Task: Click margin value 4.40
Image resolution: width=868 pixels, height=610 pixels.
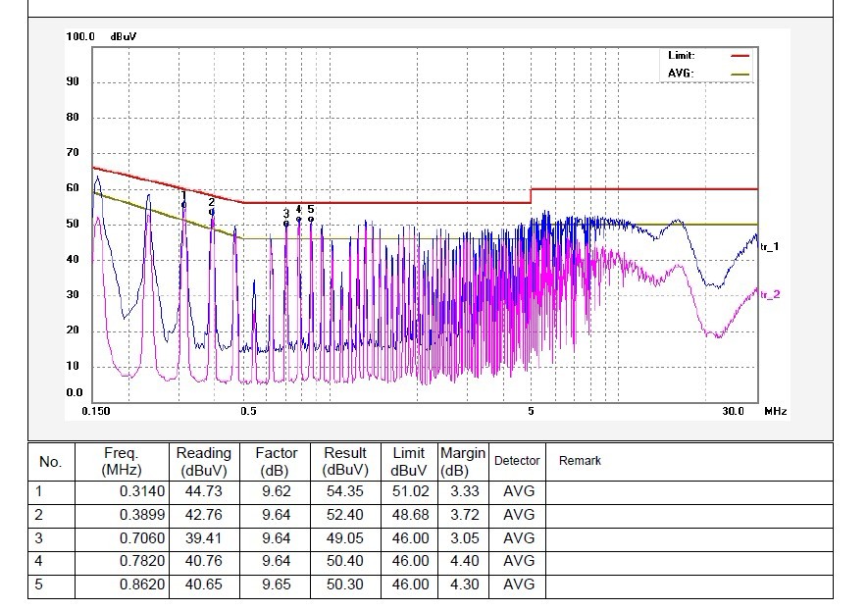Action: pyautogui.click(x=465, y=561)
